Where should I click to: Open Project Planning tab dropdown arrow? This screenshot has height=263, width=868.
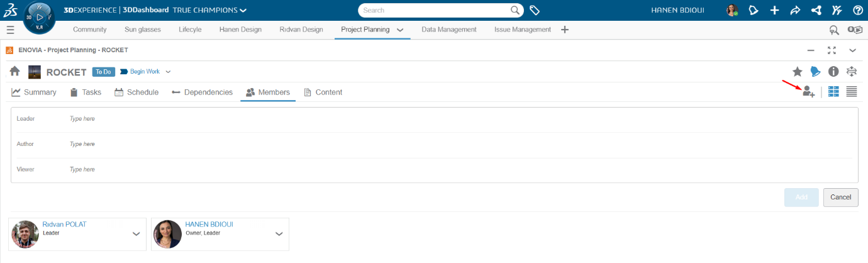[x=400, y=30]
